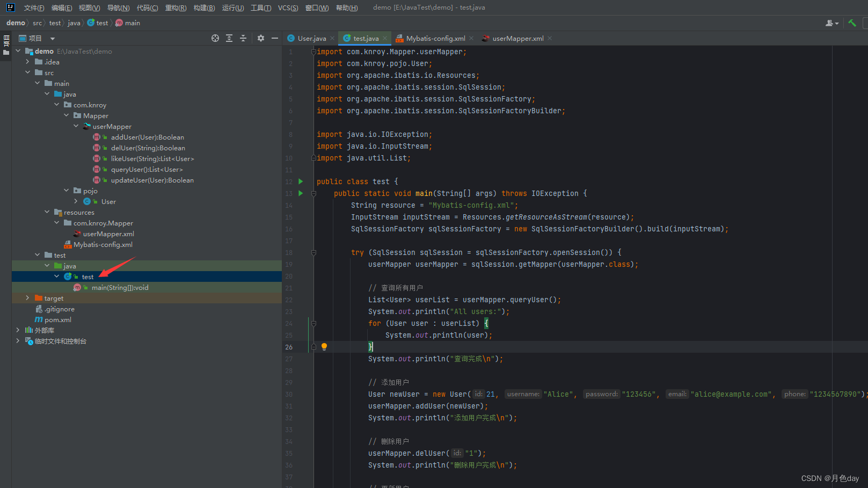Click the IntelliJ IDEA logo icon
Image resolution: width=868 pixels, height=488 pixels.
10,8
